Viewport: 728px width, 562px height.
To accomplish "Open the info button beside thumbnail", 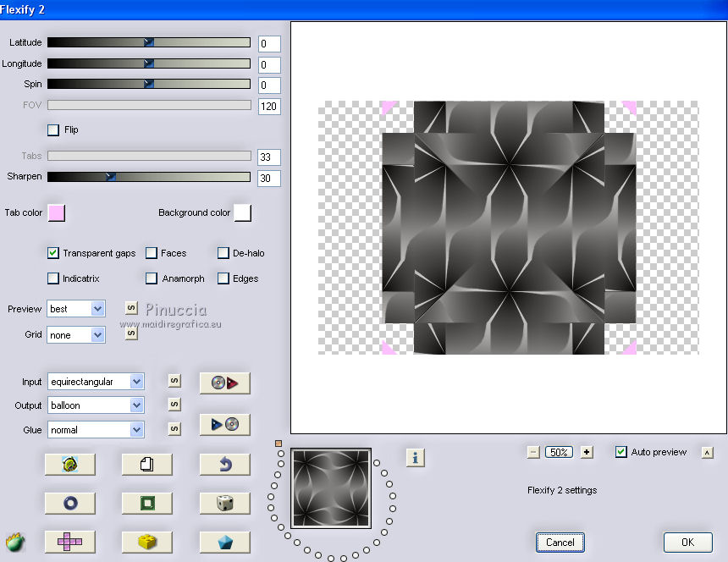I will tap(415, 458).
